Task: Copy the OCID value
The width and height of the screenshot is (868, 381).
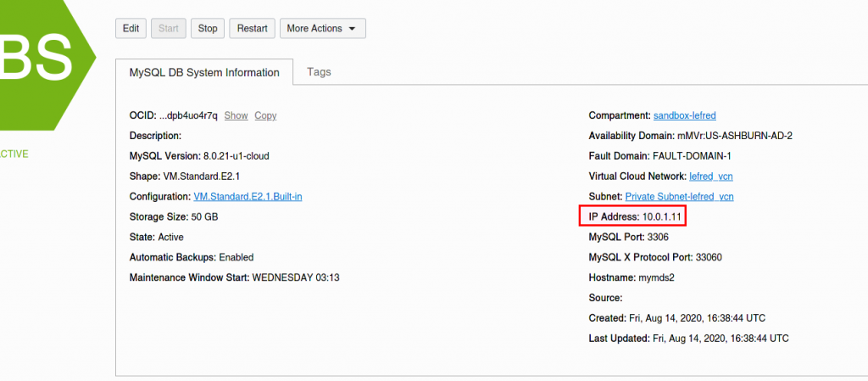Action: (x=265, y=115)
